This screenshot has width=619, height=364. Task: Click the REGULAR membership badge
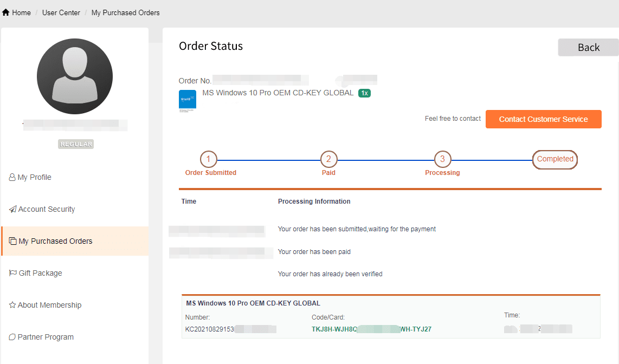pyautogui.click(x=76, y=144)
